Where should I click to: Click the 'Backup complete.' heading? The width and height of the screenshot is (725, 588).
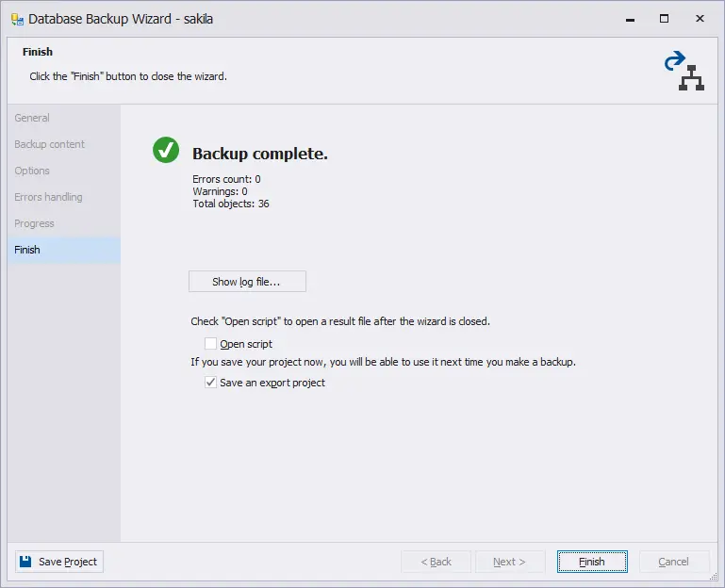click(x=260, y=154)
